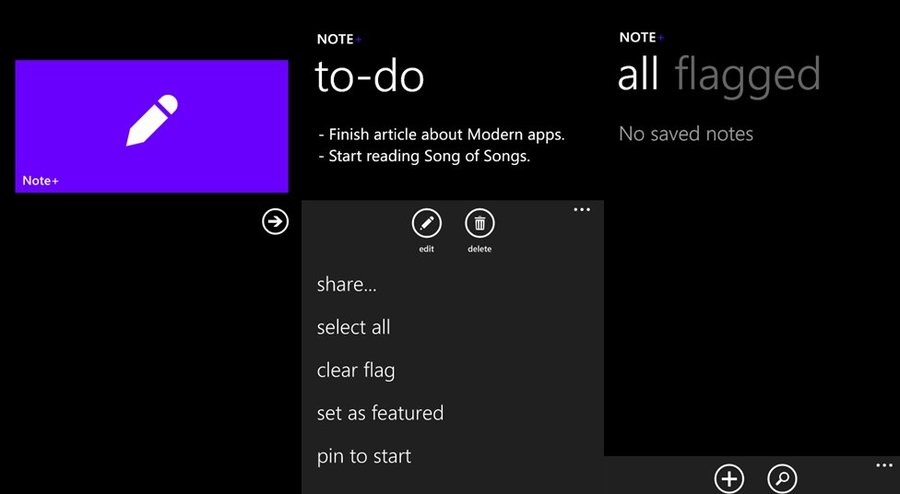The height and width of the screenshot is (494, 900).
Task: Choose set as featured menu option
Action: [380, 413]
